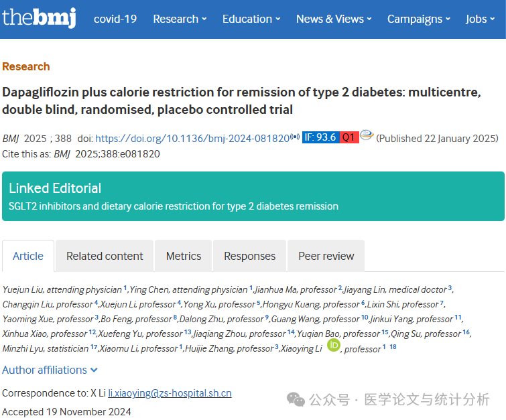Expand the Research menu
506x420 pixels.
pos(180,19)
